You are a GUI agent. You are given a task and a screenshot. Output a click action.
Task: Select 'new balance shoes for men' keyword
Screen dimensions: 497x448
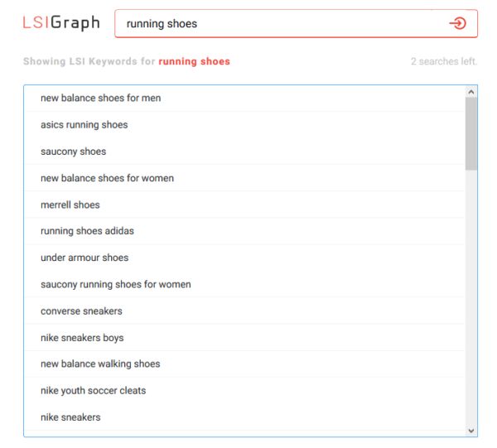tap(101, 98)
